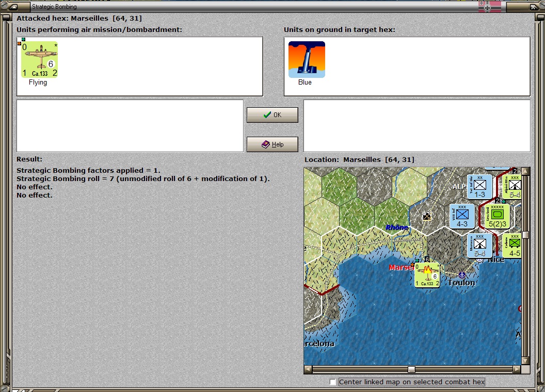The width and height of the screenshot is (545, 392).
Task: Click the map's vertical scrollbar thumb
Action: [525, 235]
